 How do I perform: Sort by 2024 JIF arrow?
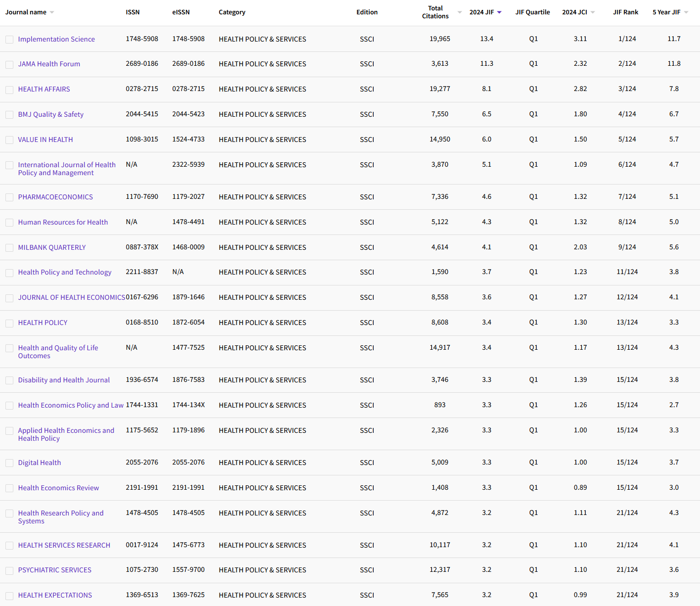pos(499,12)
